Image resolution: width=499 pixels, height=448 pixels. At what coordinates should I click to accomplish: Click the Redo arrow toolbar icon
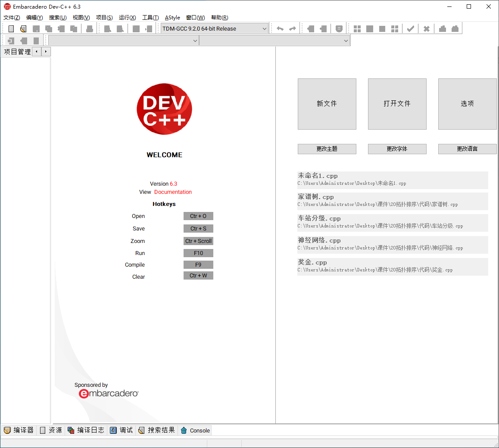(293, 28)
